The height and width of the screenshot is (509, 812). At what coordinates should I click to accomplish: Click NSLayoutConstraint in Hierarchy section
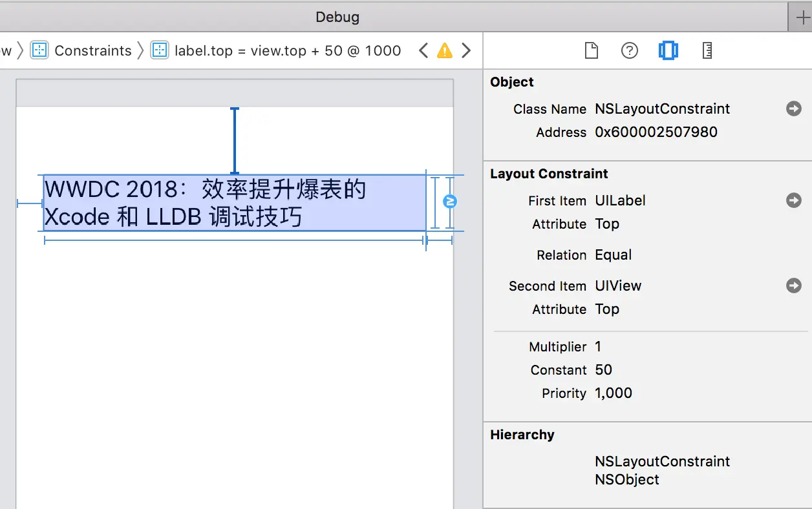point(663,461)
